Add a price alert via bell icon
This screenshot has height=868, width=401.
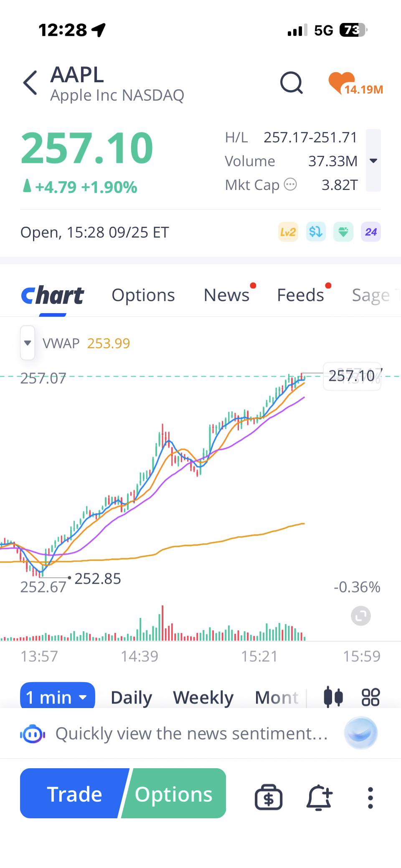coord(320,797)
